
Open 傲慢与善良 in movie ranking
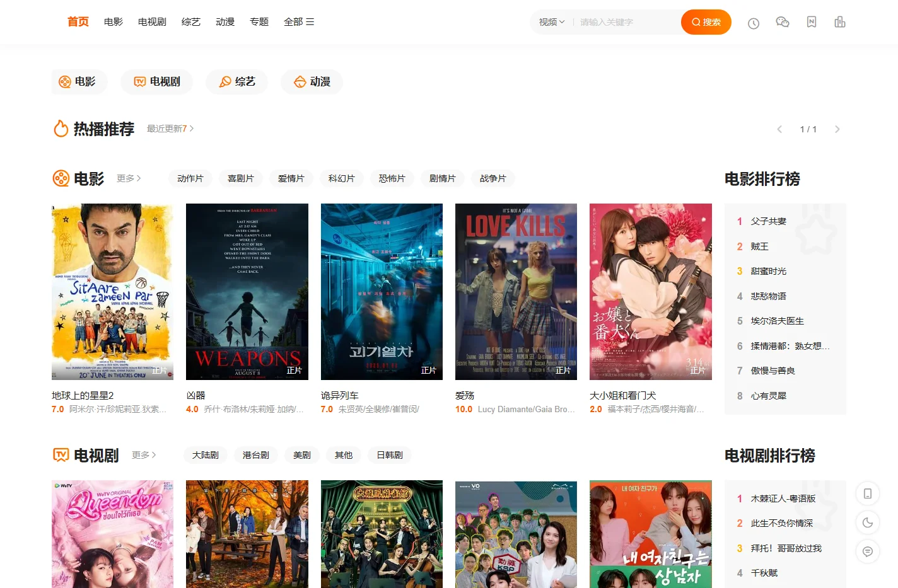point(773,371)
